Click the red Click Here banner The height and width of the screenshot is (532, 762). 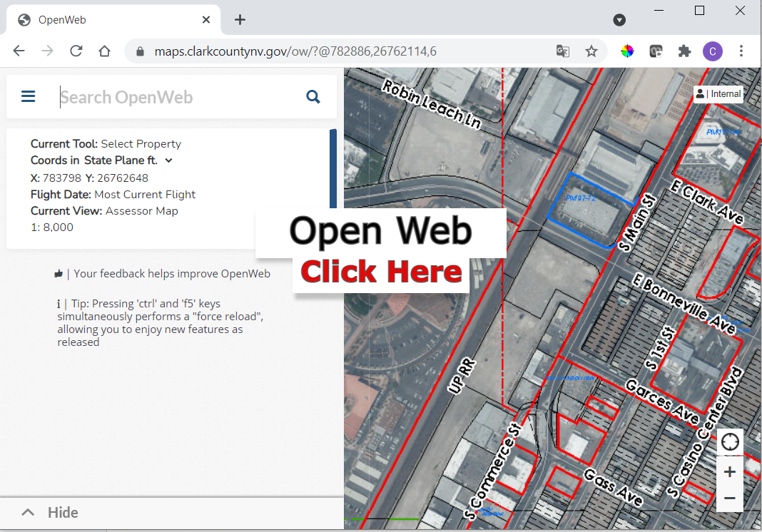click(381, 272)
